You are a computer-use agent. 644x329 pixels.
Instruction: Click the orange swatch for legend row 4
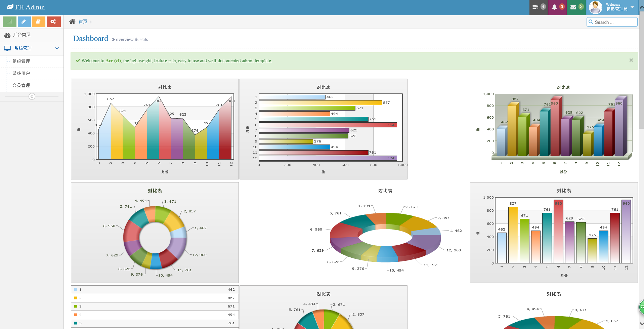coord(76,315)
